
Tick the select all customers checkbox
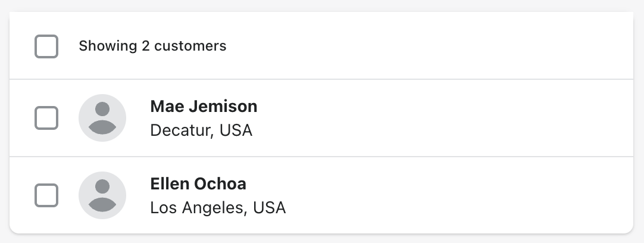coord(46,46)
